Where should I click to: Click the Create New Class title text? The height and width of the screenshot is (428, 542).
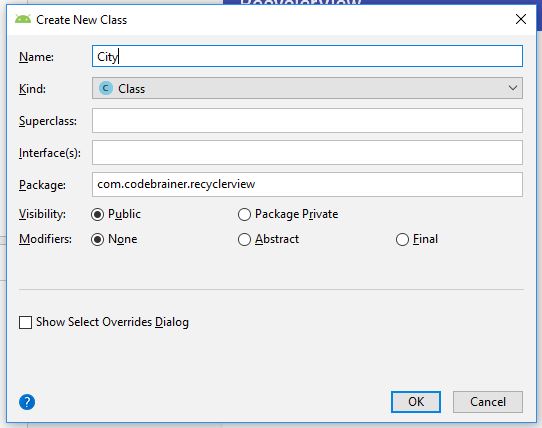pos(82,20)
